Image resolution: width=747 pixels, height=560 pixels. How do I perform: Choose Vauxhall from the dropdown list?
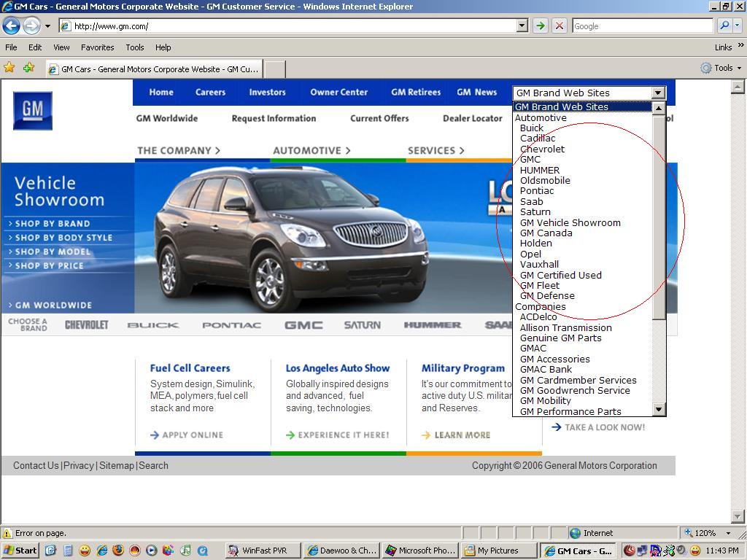tap(539, 264)
